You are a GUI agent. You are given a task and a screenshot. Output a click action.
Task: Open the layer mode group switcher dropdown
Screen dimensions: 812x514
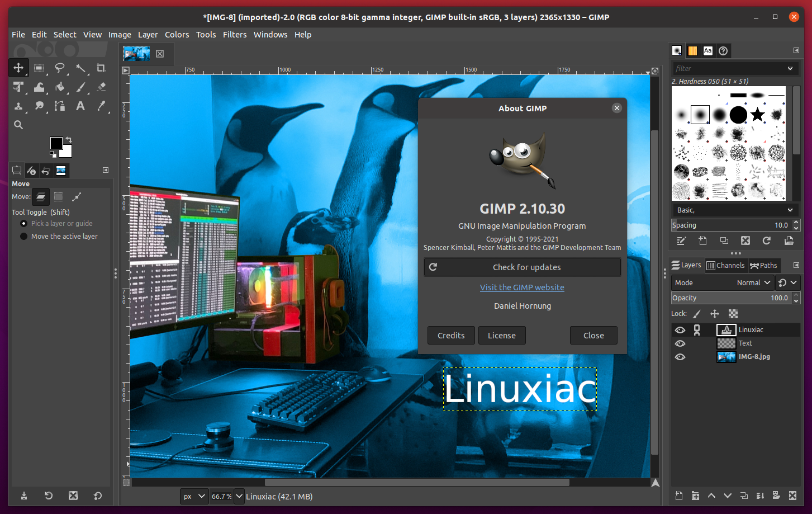pos(788,282)
